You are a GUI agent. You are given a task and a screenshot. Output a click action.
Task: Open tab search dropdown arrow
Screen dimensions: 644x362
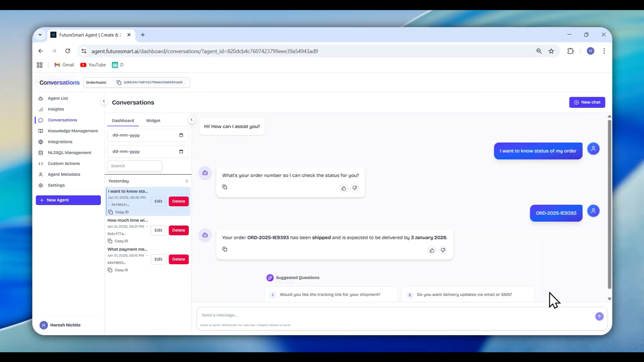point(40,35)
